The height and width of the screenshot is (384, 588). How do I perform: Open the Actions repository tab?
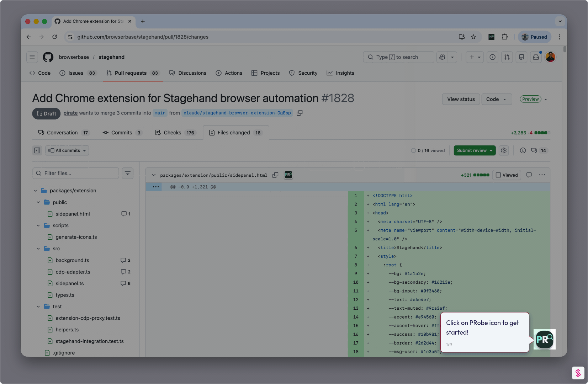(x=229, y=73)
